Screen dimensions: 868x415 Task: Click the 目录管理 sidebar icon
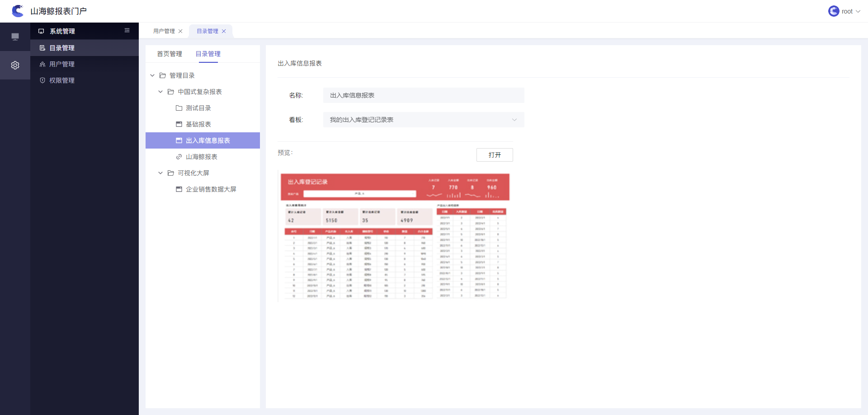coord(42,48)
